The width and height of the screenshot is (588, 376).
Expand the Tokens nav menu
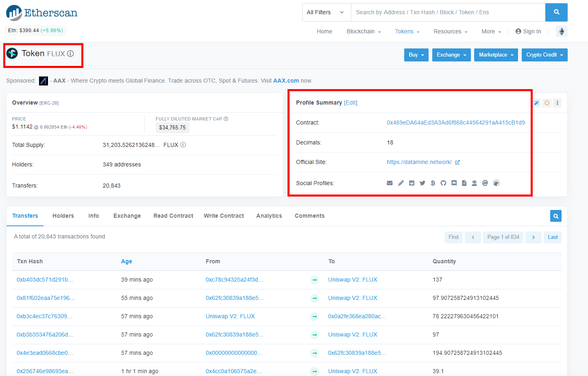[x=407, y=31]
